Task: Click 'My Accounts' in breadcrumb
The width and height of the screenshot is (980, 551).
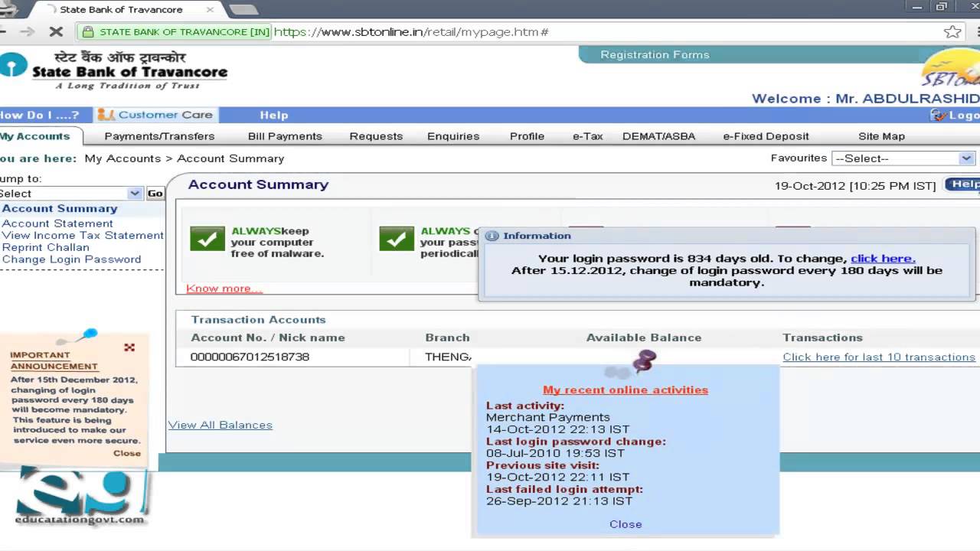Action: (x=122, y=158)
